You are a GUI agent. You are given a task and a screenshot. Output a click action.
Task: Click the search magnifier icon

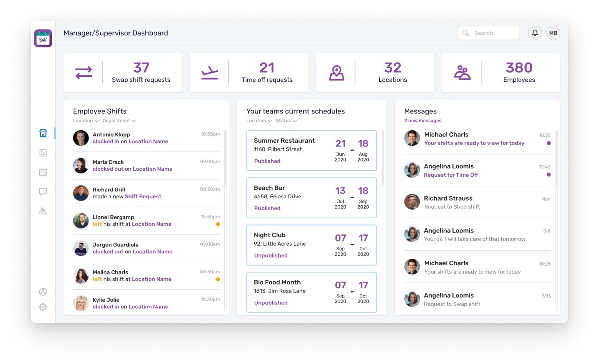[x=466, y=33]
